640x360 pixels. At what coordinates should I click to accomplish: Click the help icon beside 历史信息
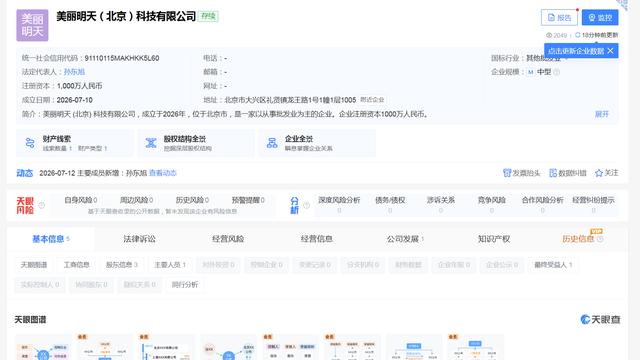[x=600, y=239]
